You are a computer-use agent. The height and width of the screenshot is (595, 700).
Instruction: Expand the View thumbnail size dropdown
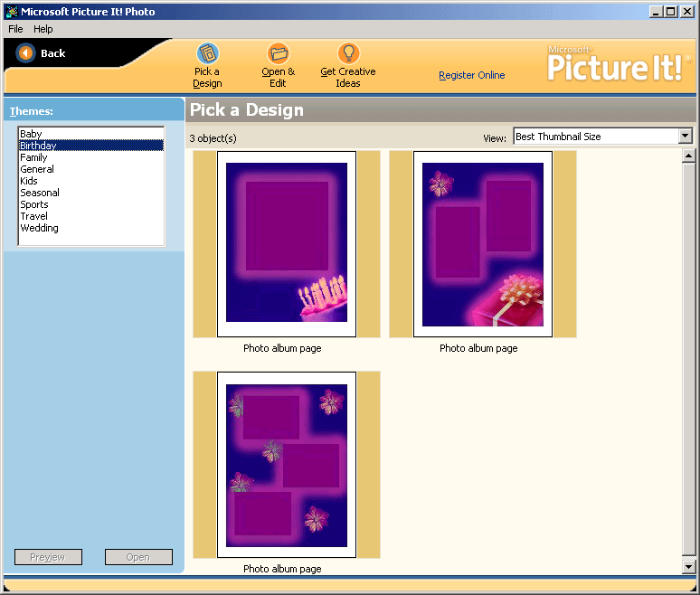point(685,137)
